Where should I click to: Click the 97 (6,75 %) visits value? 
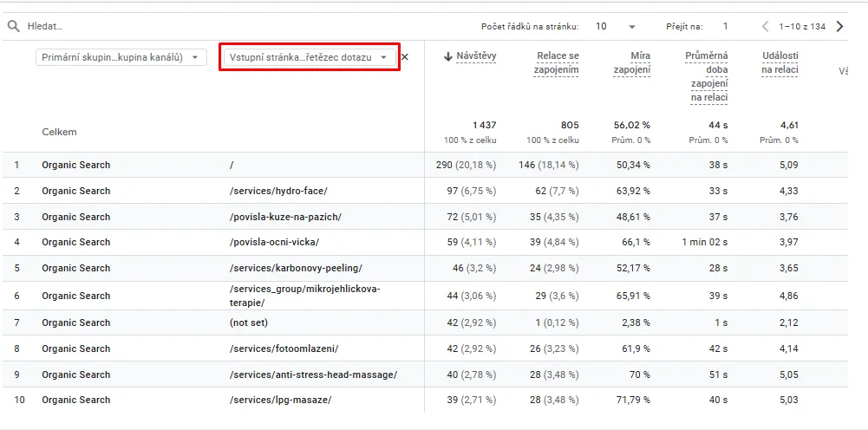click(471, 191)
